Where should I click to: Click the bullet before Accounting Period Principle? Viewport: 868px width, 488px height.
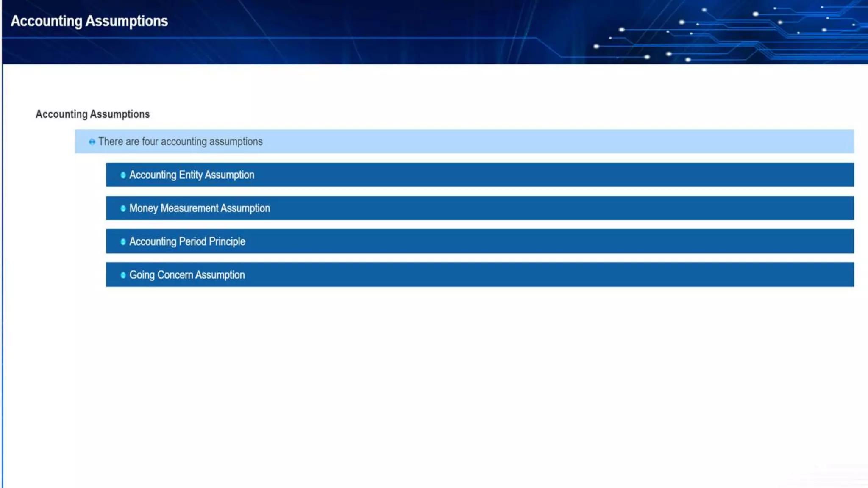coord(123,242)
